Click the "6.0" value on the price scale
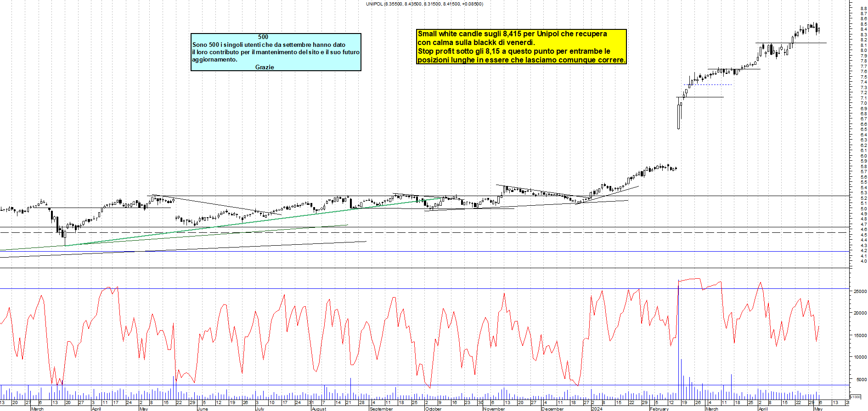This screenshot has width=868, height=411. click(864, 156)
